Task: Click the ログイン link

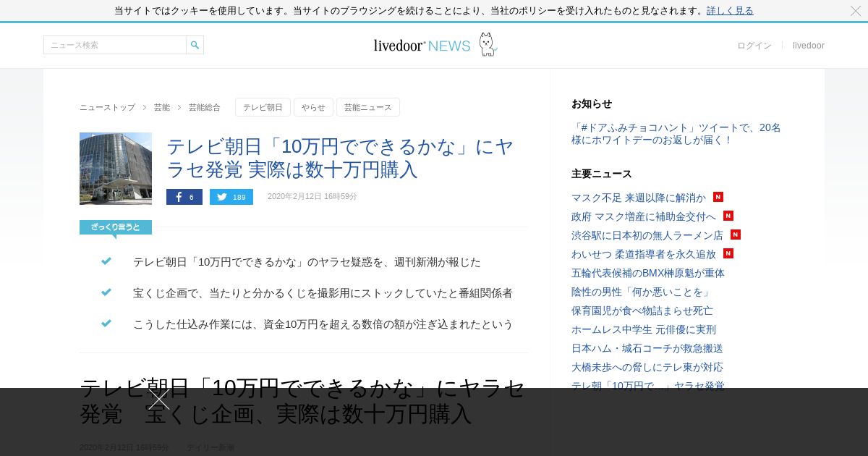Action: point(754,46)
